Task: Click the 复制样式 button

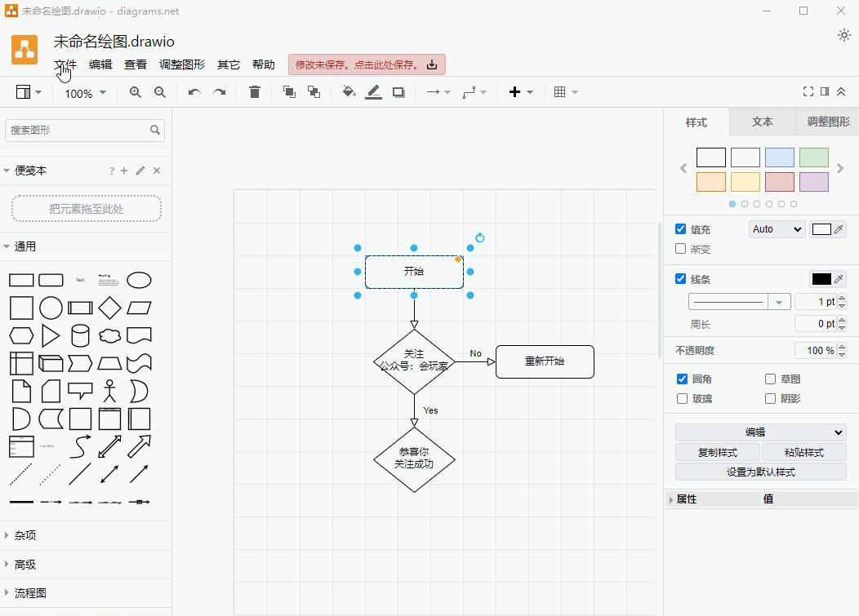Action: click(x=717, y=452)
